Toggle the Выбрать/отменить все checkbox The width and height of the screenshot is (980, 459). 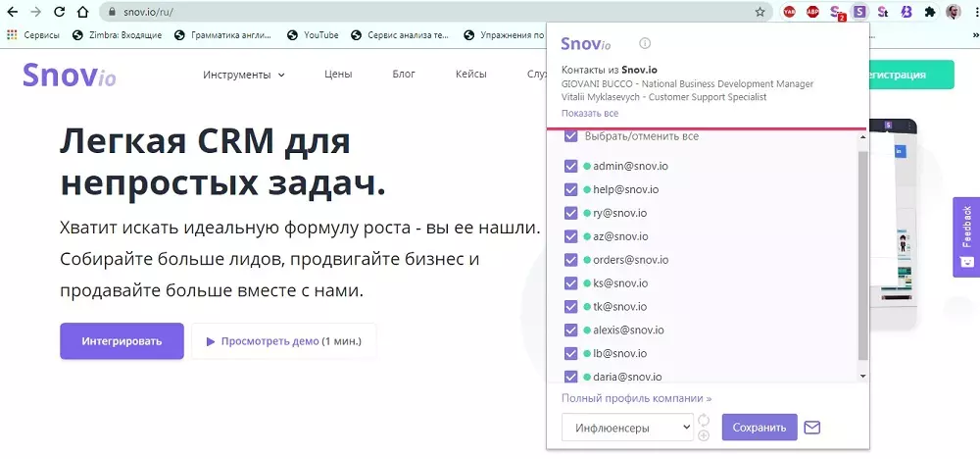[570, 135]
